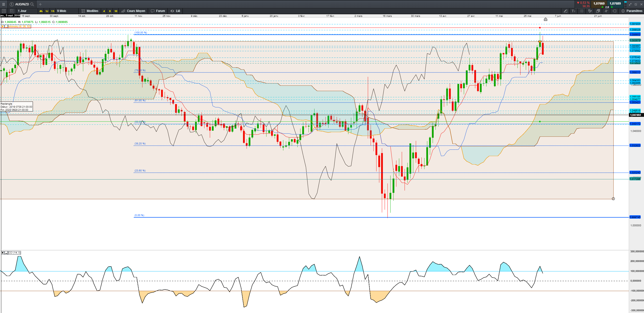Remove the Ichimoku indicator with X

(x=3, y=27)
